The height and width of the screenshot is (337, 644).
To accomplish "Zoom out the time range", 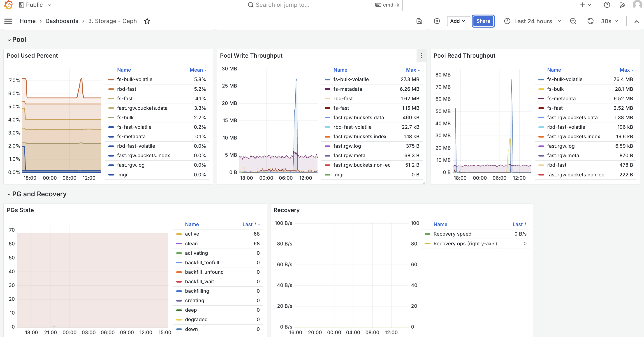I will (x=573, y=21).
